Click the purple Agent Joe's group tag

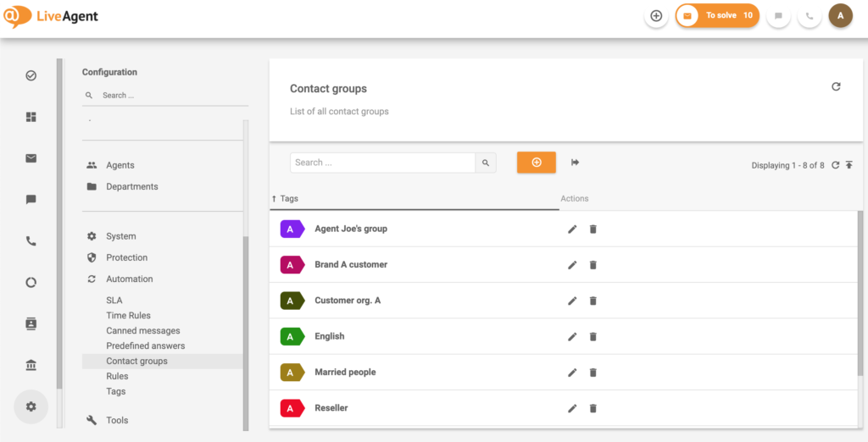(292, 229)
